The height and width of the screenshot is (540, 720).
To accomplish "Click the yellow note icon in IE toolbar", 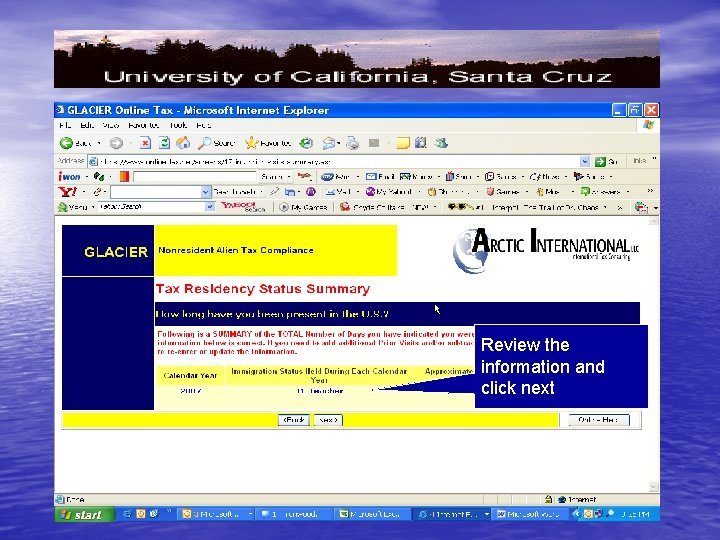I will 403,143.
